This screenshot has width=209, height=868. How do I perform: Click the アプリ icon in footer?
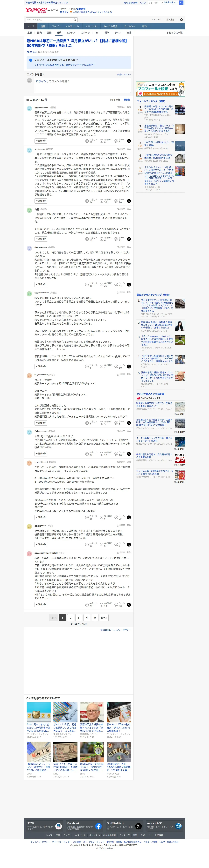point(58,826)
